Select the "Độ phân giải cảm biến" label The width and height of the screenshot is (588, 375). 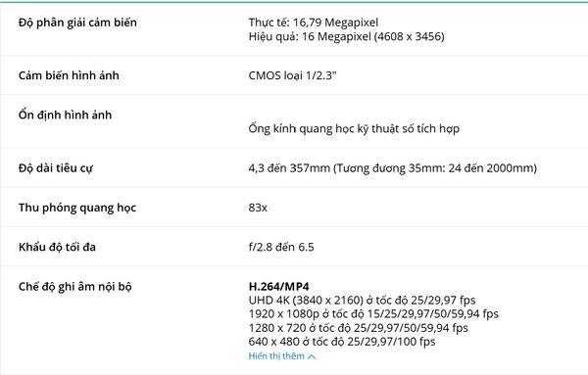(x=77, y=23)
